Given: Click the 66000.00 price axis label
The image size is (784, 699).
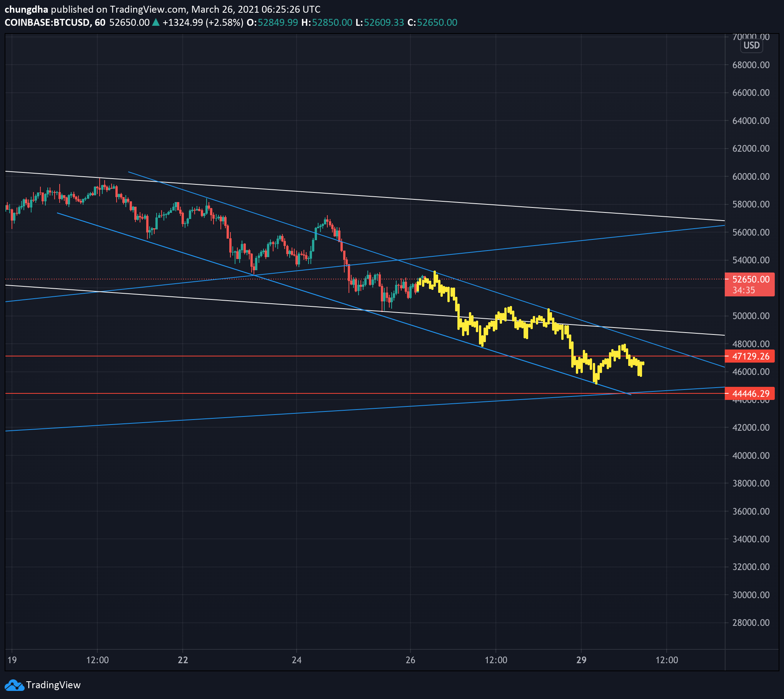Looking at the screenshot, I should [751, 93].
